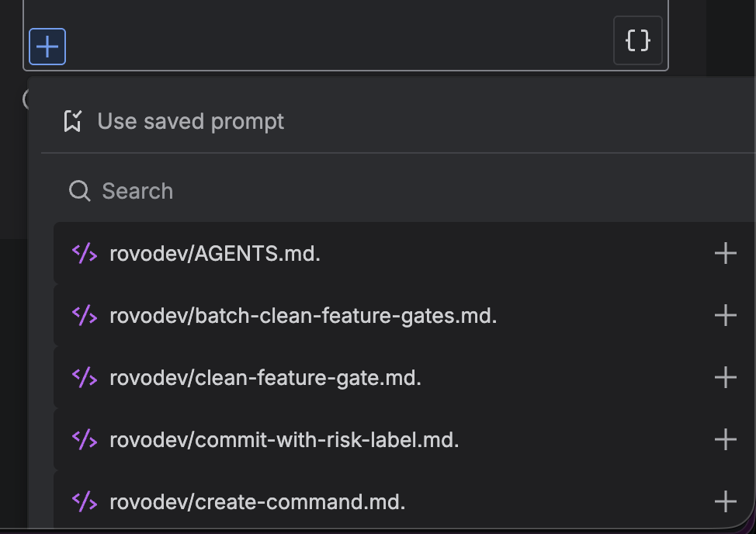Choose rovodev/clean-feature-gate.md. from list
The height and width of the screenshot is (534, 756).
coord(265,377)
